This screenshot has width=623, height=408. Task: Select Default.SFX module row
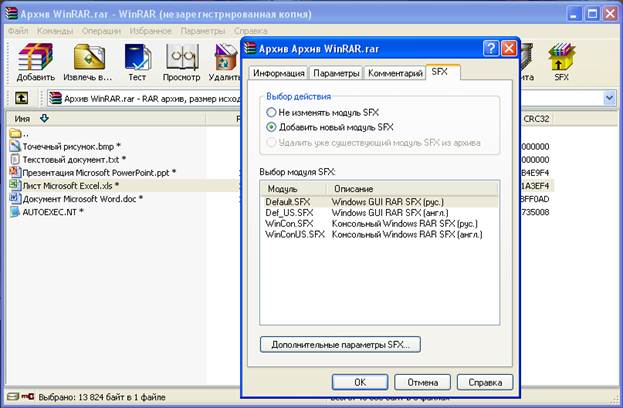pos(379,202)
